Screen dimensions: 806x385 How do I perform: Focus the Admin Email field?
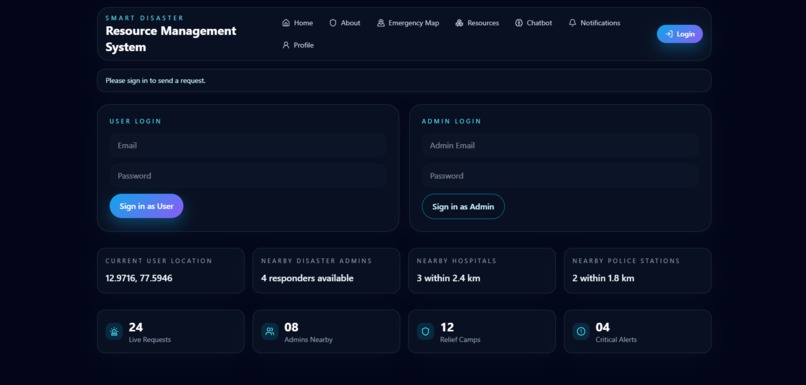point(560,145)
